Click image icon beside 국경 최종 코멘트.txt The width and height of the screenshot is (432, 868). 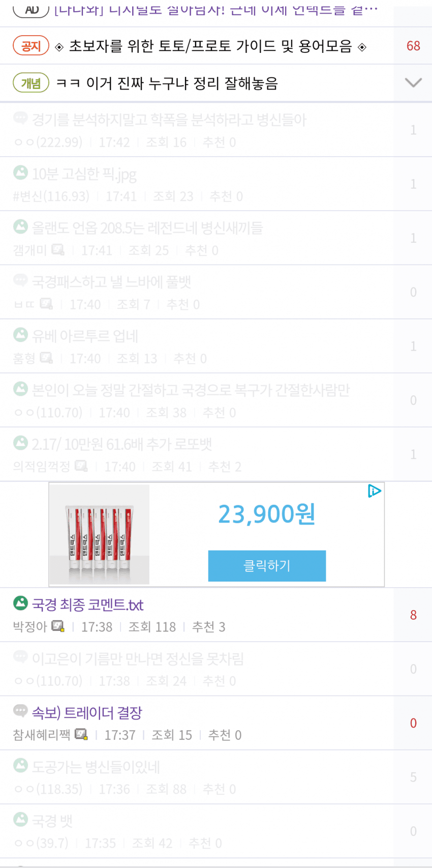[x=20, y=603]
